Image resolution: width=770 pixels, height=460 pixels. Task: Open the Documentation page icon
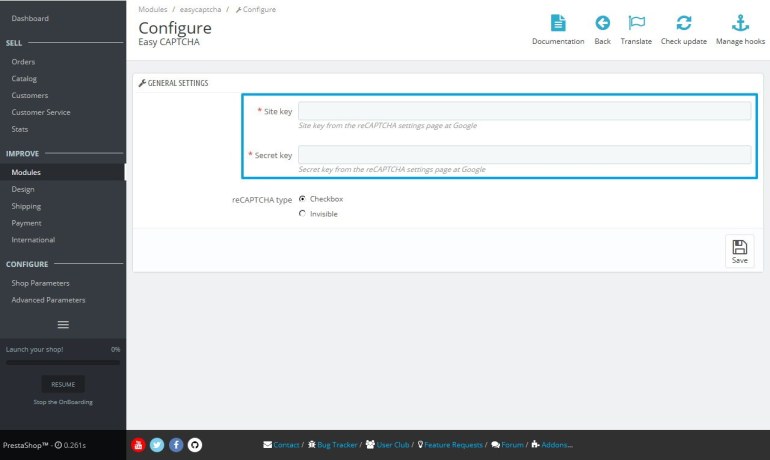(x=558, y=23)
